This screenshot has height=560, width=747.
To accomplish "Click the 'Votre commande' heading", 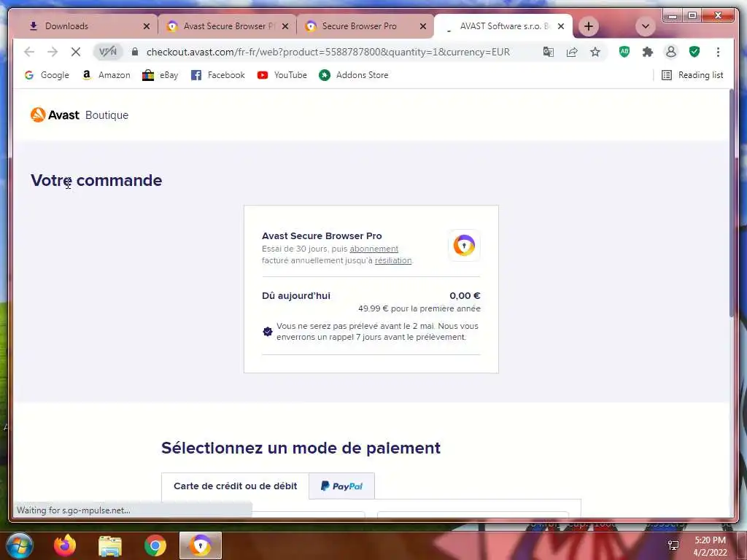I will tap(96, 181).
